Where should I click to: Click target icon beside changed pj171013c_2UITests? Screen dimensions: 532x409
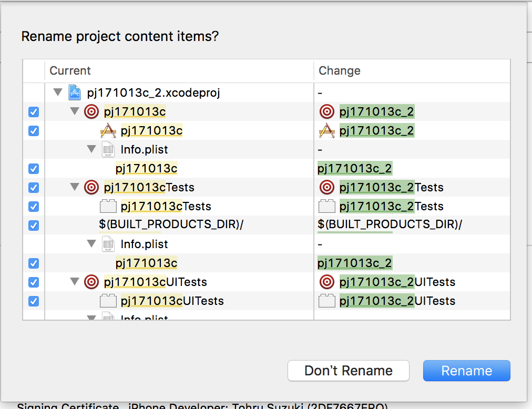(x=327, y=282)
